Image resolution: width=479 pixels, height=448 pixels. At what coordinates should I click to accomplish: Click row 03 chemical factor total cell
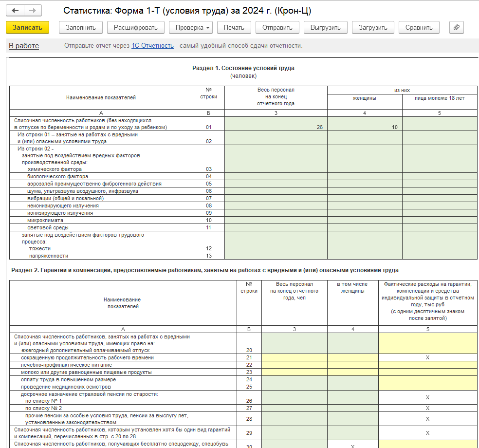pyautogui.click(x=276, y=159)
